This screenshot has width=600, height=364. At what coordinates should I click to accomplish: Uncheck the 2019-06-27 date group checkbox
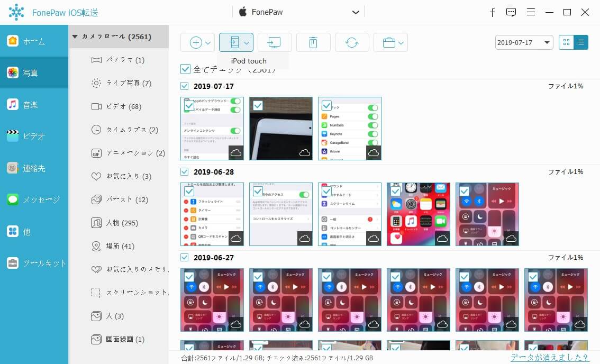[x=185, y=258]
